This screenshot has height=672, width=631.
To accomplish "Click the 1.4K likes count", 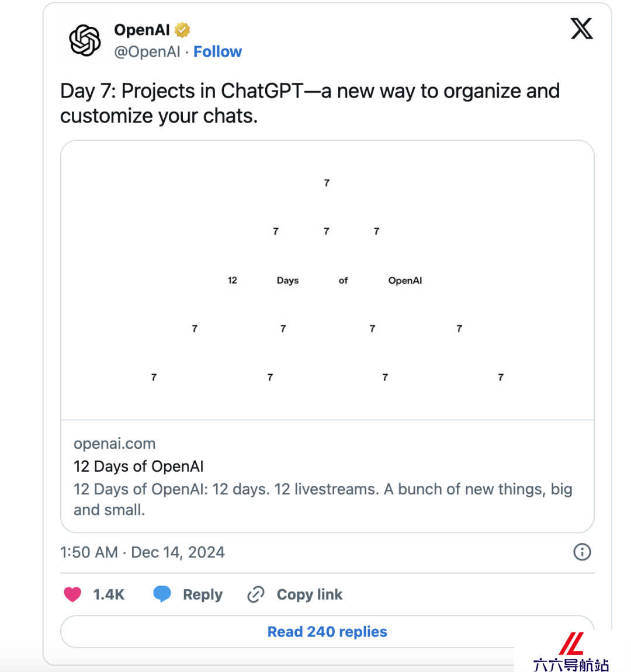I will coord(109,595).
